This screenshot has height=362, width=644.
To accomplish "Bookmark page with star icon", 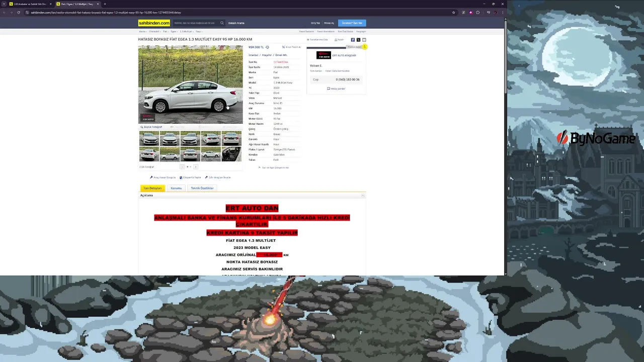I will click(x=453, y=12).
